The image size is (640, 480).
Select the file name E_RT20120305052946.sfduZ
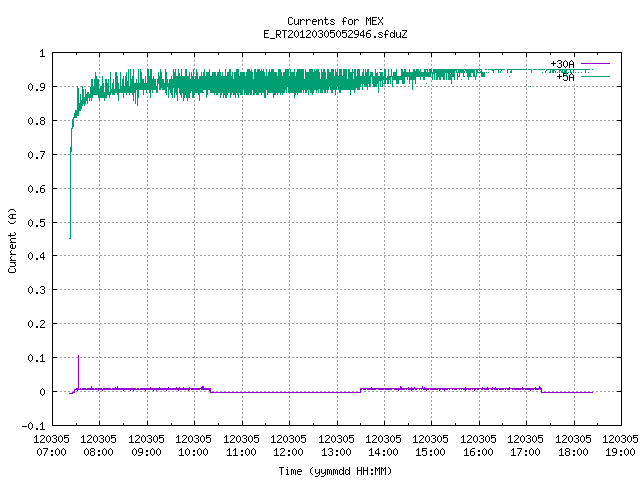pyautogui.click(x=335, y=34)
